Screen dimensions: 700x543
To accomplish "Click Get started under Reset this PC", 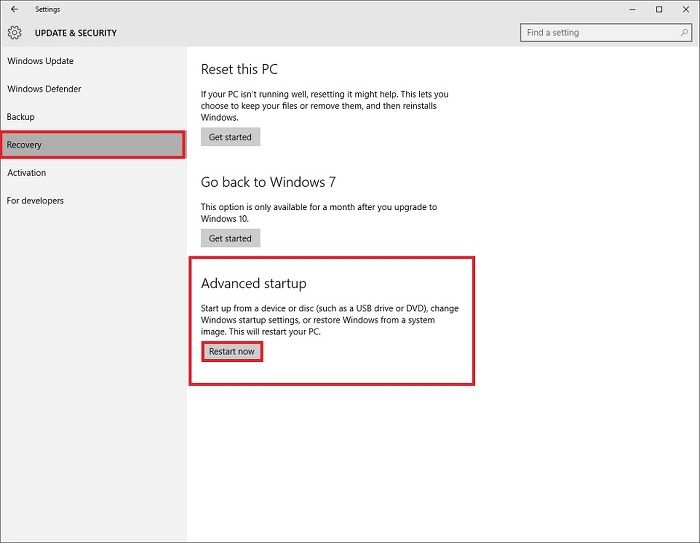I will tap(230, 137).
